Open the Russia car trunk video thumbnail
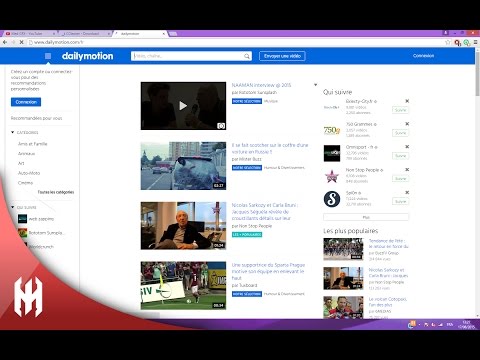The width and height of the screenshot is (480, 360). (183, 166)
